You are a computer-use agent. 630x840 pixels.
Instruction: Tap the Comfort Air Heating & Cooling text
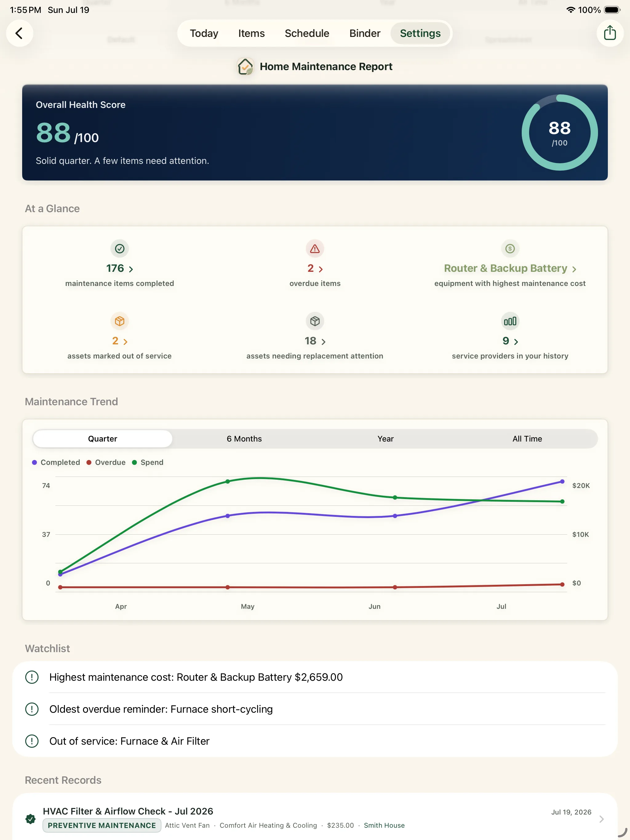point(268,825)
